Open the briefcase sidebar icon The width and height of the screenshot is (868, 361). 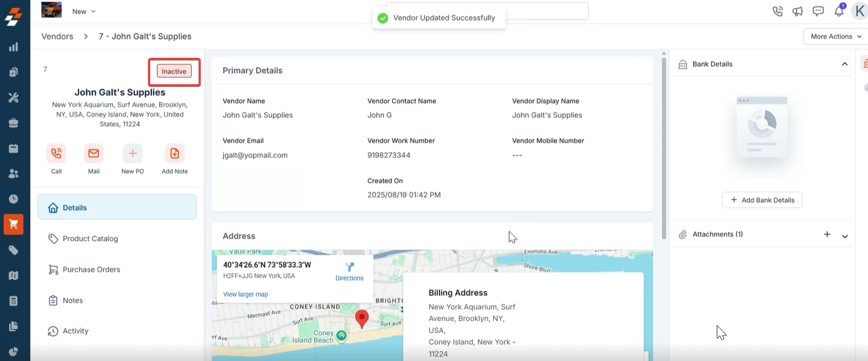(14, 123)
